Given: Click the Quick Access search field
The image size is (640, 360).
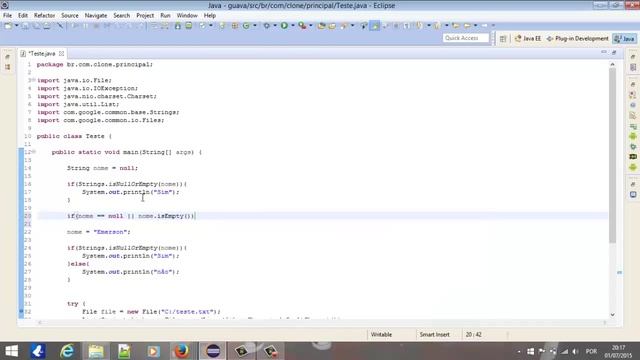Looking at the screenshot, I should tap(466, 38).
